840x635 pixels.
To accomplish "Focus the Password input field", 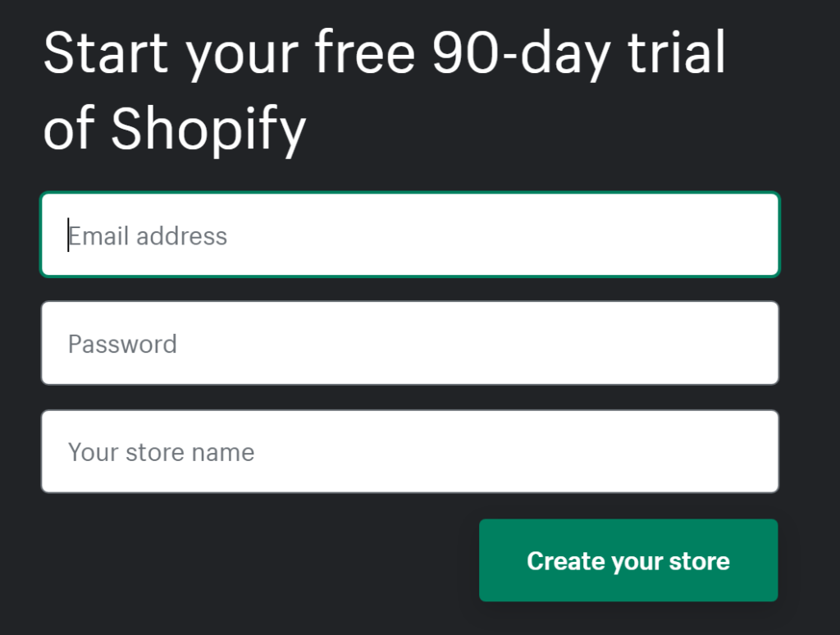I will click(410, 343).
